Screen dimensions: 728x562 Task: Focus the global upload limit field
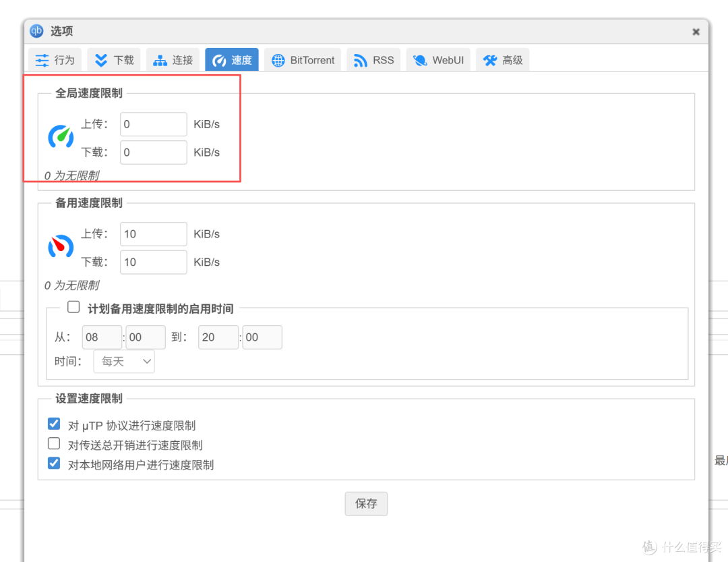[154, 124]
